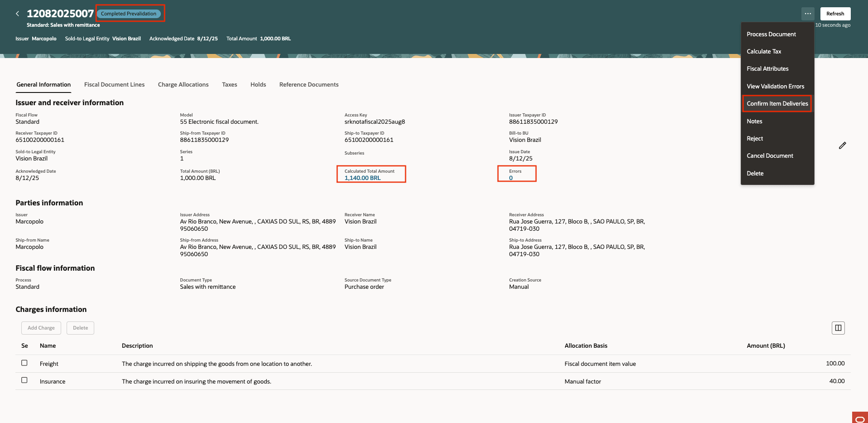Image resolution: width=868 pixels, height=423 pixels.
Task: Select View Validation Errors menu entry
Action: pos(775,86)
